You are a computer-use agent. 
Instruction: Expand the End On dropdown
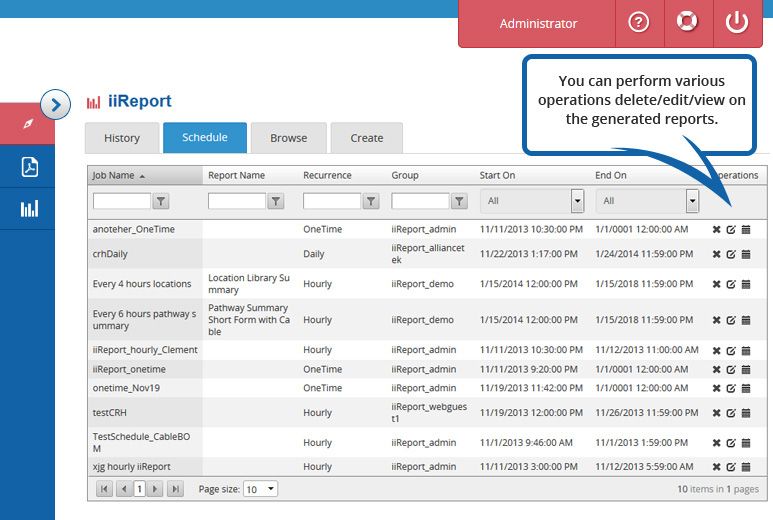coord(693,201)
